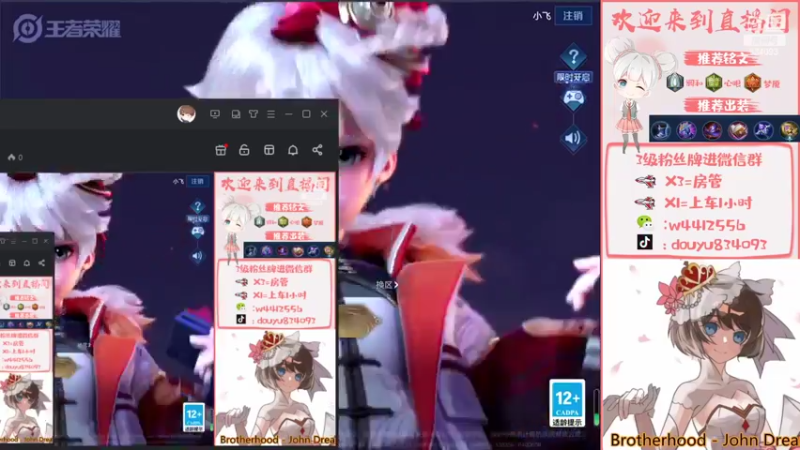Image resolution: width=800 pixels, height=450 pixels.
Task: Click monitor icon in large streaming window title bar
Action: 215,114
